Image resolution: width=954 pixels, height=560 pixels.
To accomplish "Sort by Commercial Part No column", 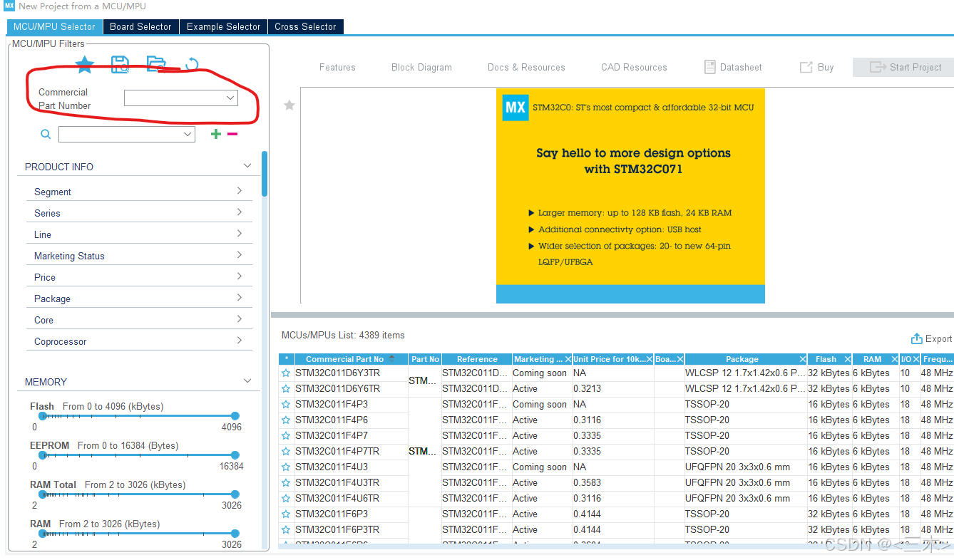I will pyautogui.click(x=350, y=359).
